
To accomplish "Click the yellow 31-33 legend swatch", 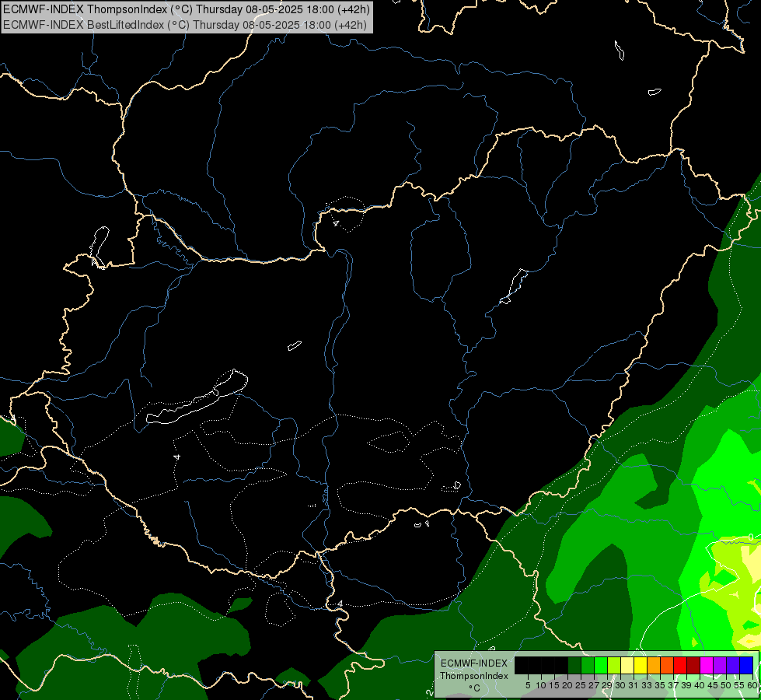I will pos(641,665).
